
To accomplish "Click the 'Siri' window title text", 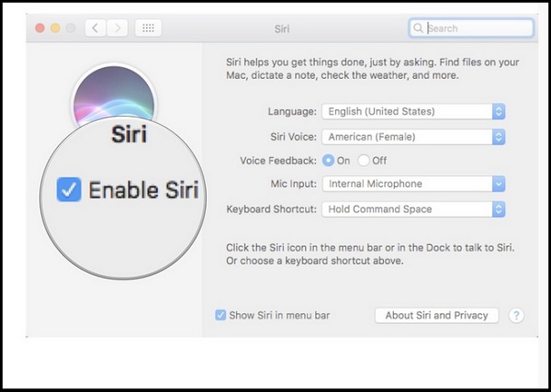I will [x=282, y=28].
